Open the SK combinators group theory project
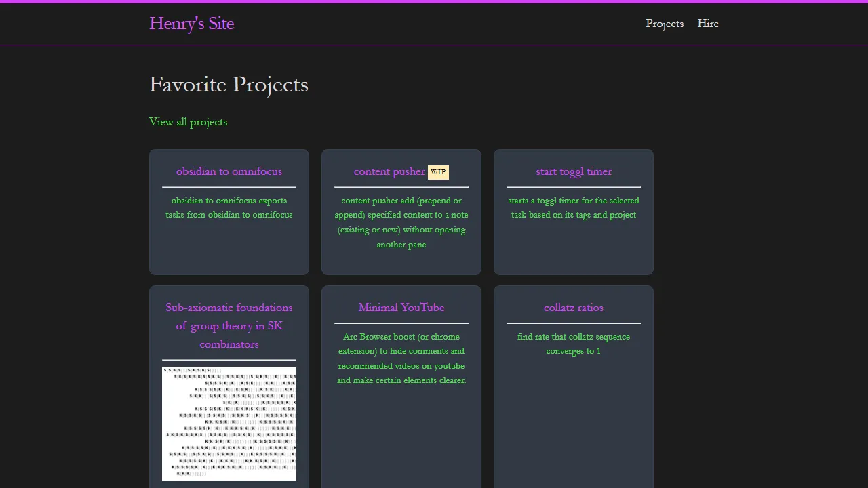 click(x=229, y=325)
